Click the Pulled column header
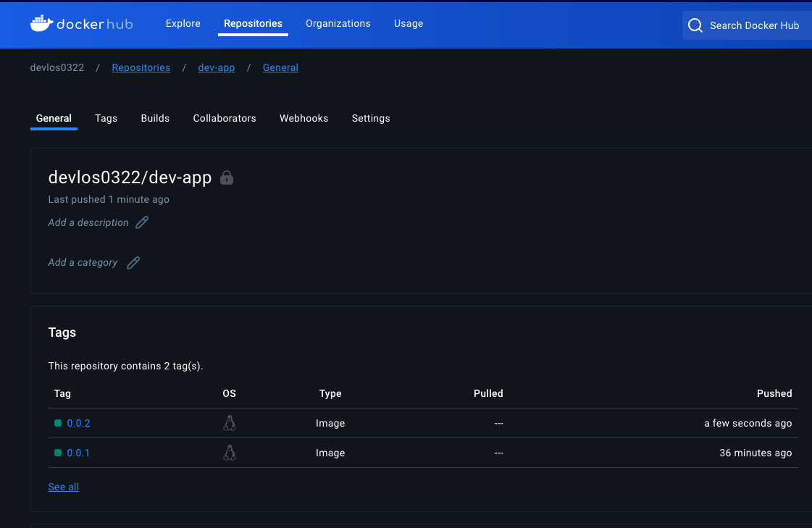The width and height of the screenshot is (812, 528). 488,393
